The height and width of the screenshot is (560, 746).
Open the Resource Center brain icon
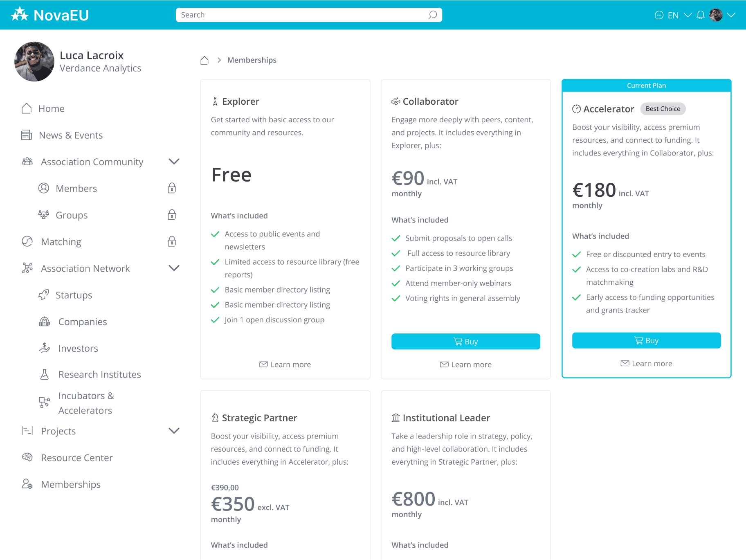27,457
